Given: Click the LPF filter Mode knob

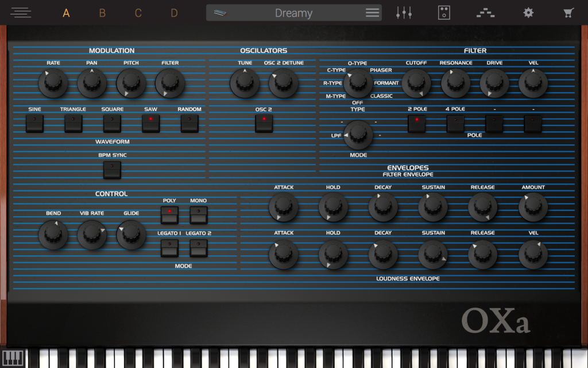Looking at the screenshot, I should (358, 133).
